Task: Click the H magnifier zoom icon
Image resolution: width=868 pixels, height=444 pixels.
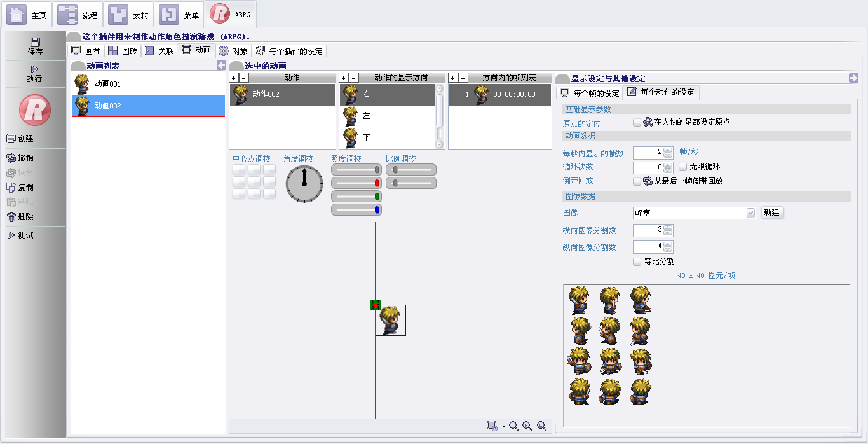Action: 527,426
